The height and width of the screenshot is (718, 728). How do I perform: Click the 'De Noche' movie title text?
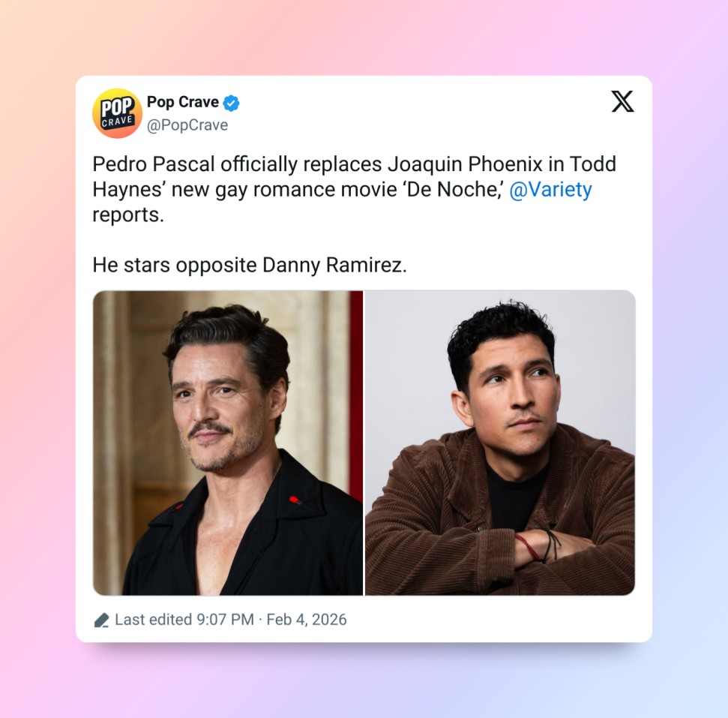453,189
